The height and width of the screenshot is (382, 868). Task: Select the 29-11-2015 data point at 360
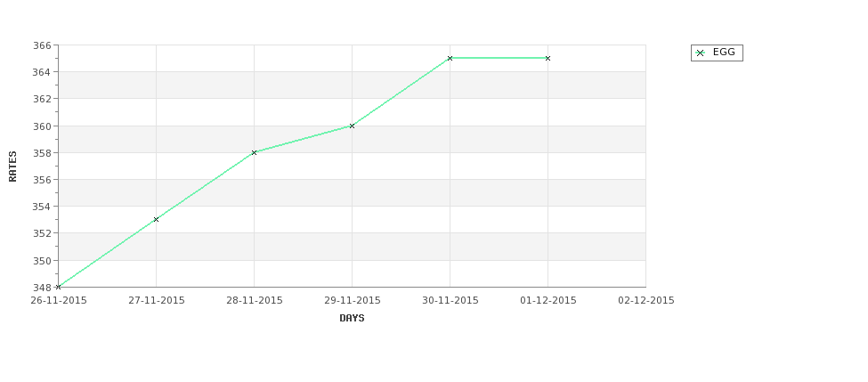tap(352, 126)
